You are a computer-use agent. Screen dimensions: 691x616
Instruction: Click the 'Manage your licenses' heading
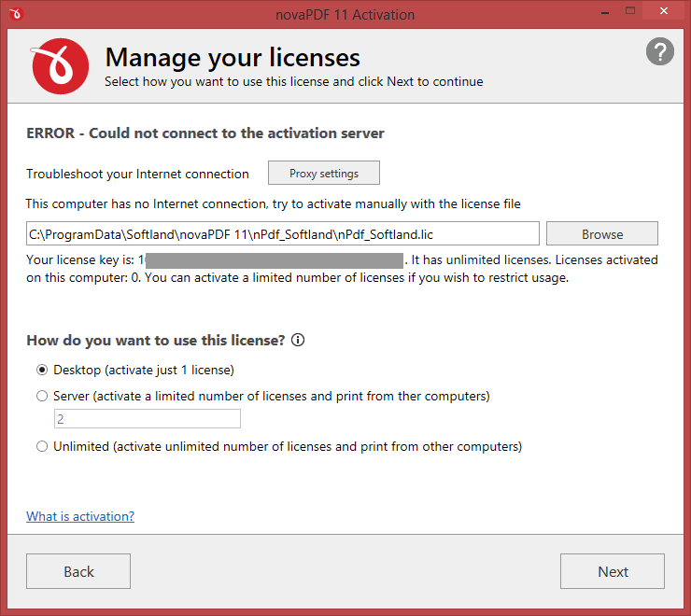[233, 58]
